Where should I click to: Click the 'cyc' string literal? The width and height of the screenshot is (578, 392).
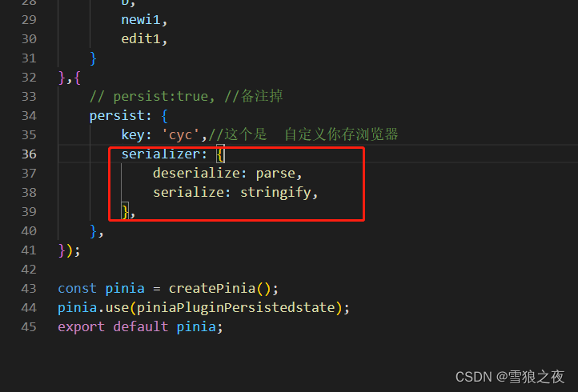click(x=181, y=135)
